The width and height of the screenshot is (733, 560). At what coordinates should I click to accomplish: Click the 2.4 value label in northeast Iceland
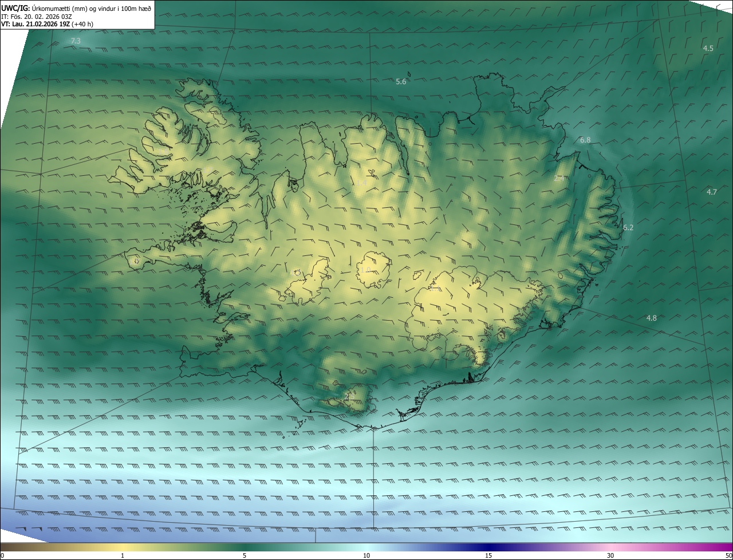click(559, 179)
